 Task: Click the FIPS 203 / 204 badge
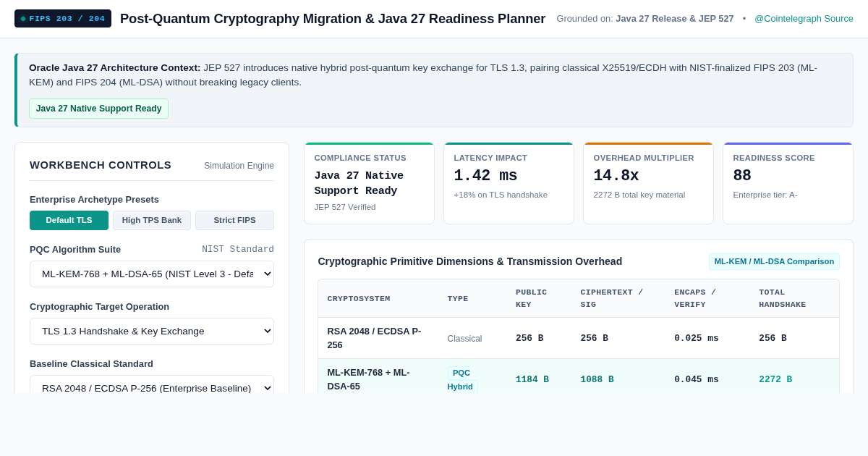[x=63, y=19]
